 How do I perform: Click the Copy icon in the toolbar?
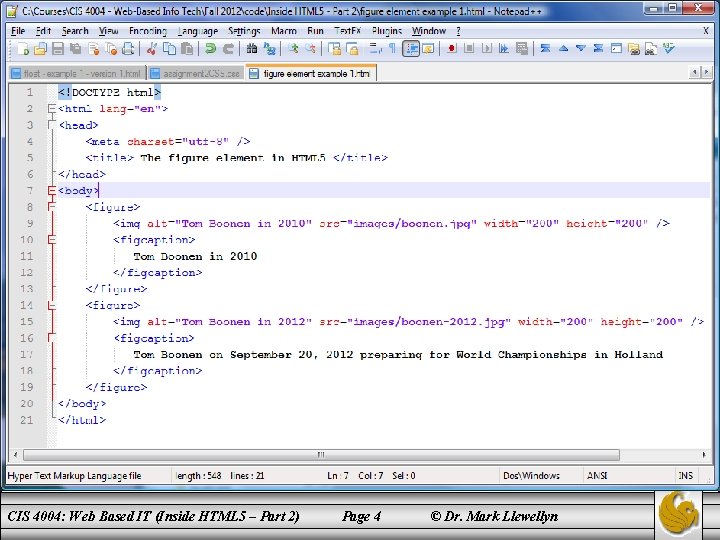click(169, 48)
